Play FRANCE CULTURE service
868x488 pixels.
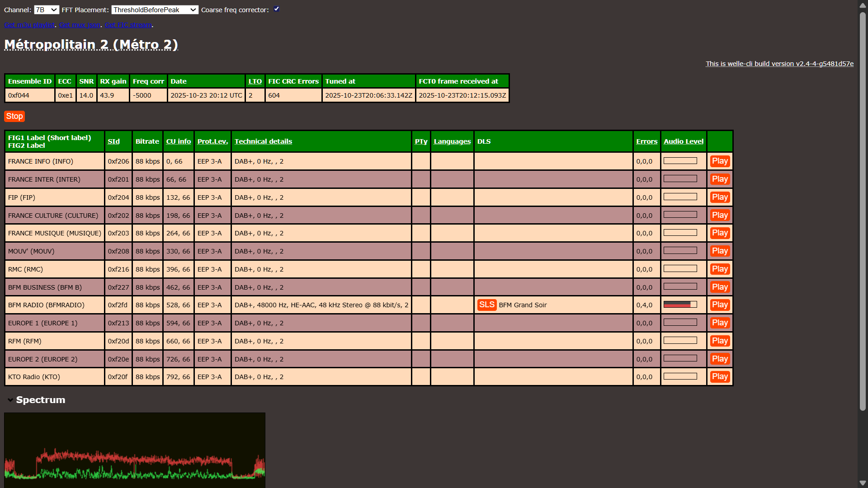click(x=719, y=216)
